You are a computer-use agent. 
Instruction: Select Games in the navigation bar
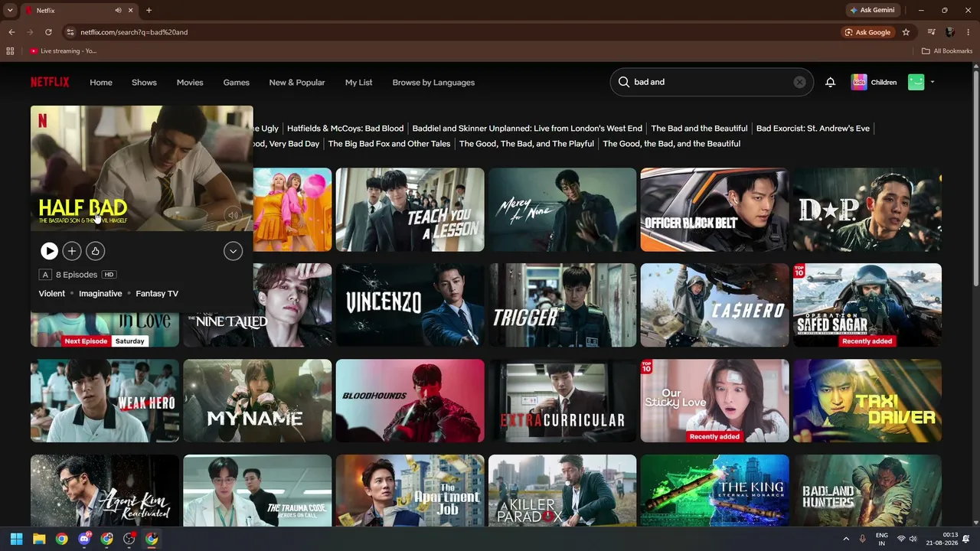tap(236, 82)
